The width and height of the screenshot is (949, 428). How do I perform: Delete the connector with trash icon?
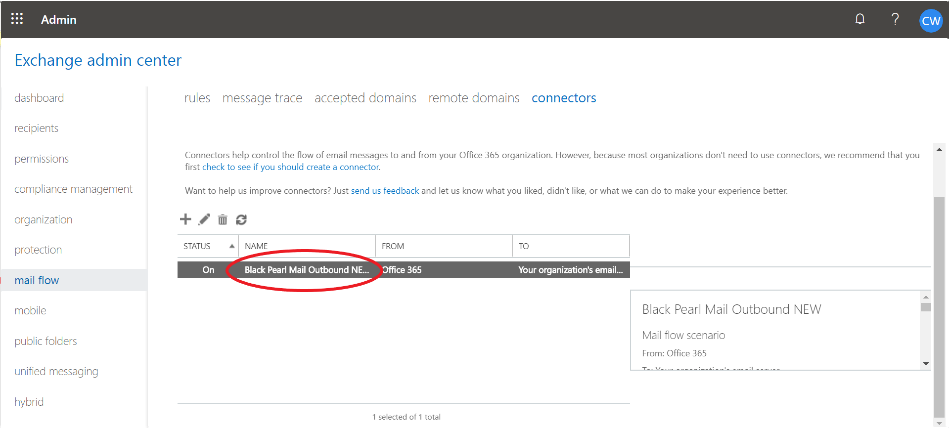pos(223,219)
